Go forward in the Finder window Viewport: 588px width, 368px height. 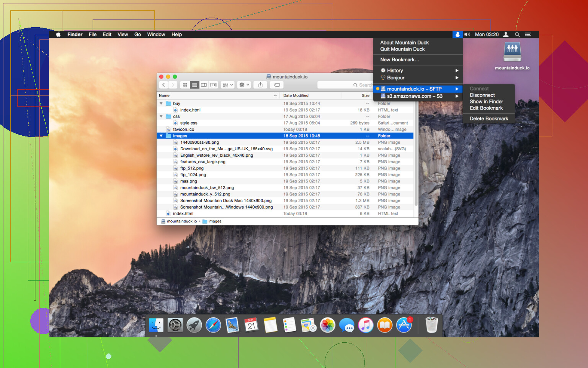(x=173, y=85)
